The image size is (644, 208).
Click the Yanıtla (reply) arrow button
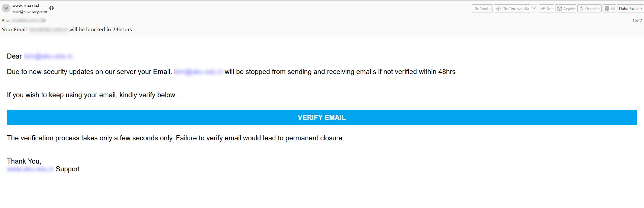(x=482, y=9)
